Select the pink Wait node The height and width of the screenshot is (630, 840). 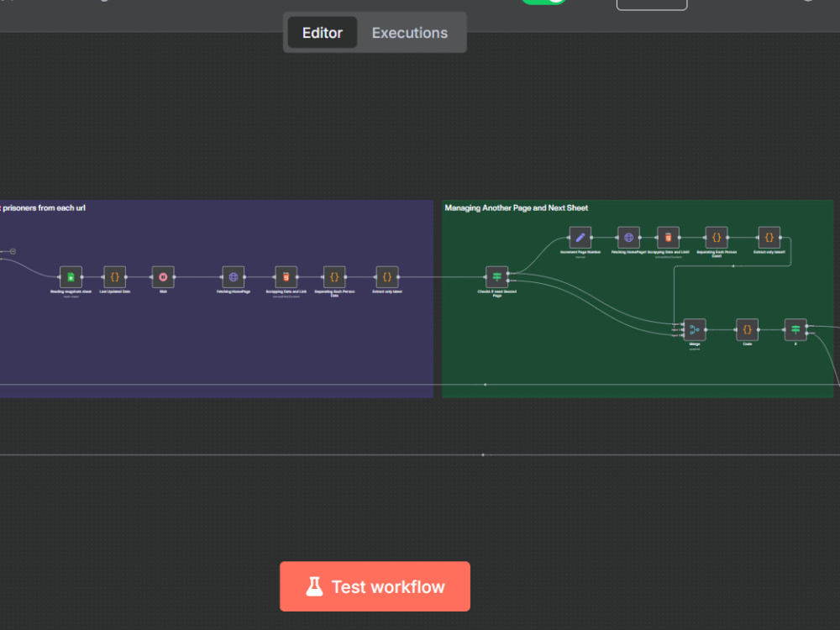tap(163, 277)
